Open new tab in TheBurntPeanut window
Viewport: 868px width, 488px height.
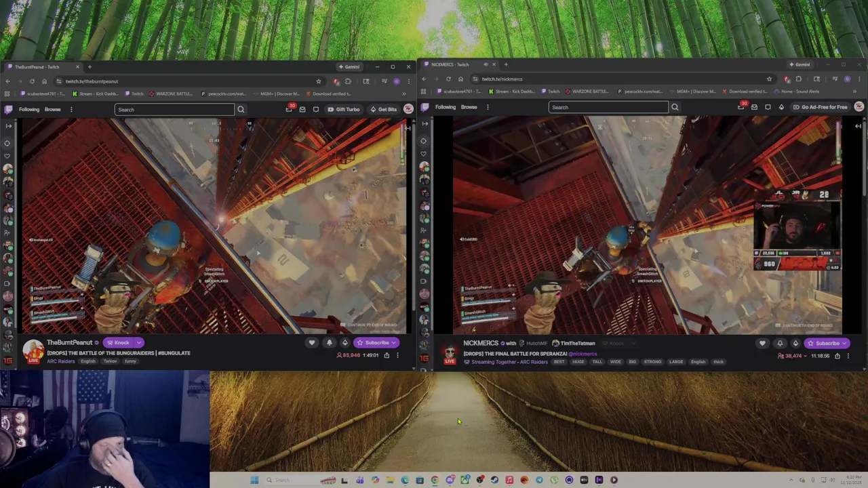[x=90, y=67]
